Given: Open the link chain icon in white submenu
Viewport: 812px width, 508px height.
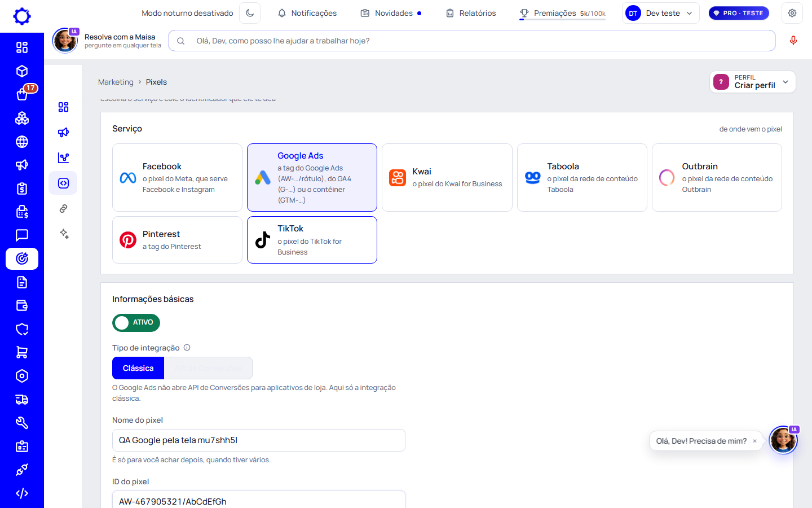Looking at the screenshot, I should pyautogui.click(x=63, y=208).
